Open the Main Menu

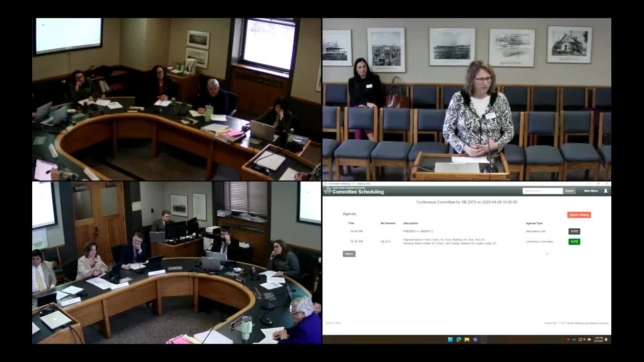[x=591, y=191]
